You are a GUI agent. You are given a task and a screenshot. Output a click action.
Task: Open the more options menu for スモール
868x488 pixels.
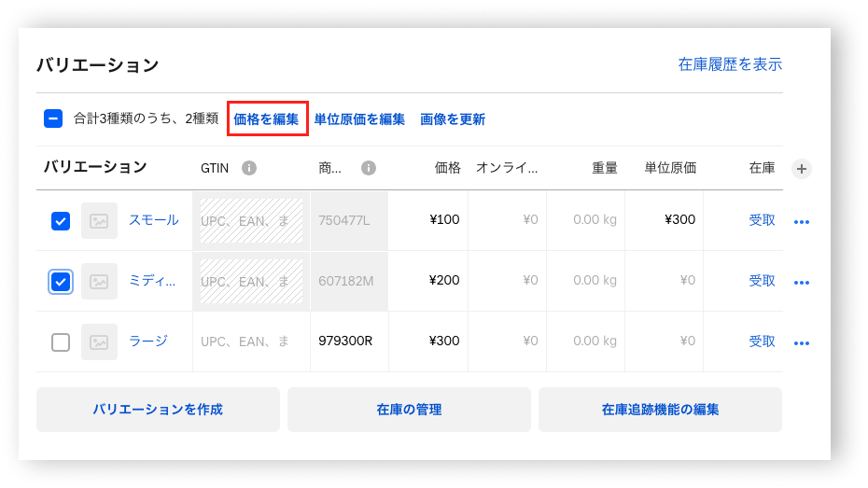(x=802, y=222)
